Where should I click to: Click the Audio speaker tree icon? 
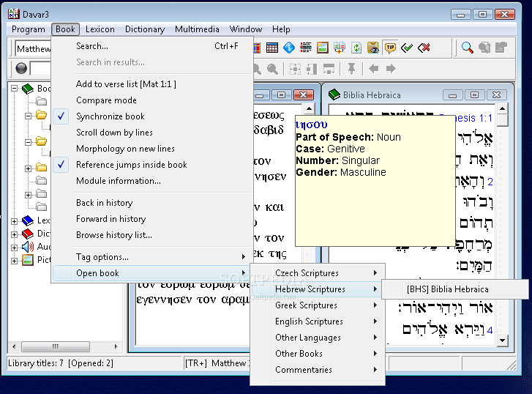(x=28, y=247)
